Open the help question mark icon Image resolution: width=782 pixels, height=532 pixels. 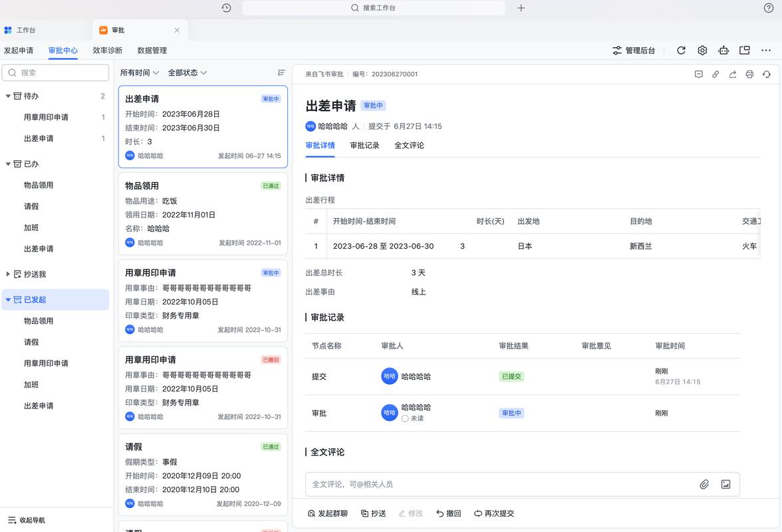pyautogui.click(x=769, y=8)
